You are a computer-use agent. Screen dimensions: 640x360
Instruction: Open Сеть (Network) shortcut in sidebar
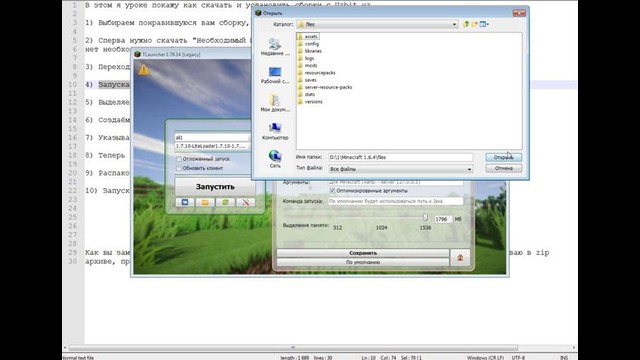pyautogui.click(x=275, y=160)
